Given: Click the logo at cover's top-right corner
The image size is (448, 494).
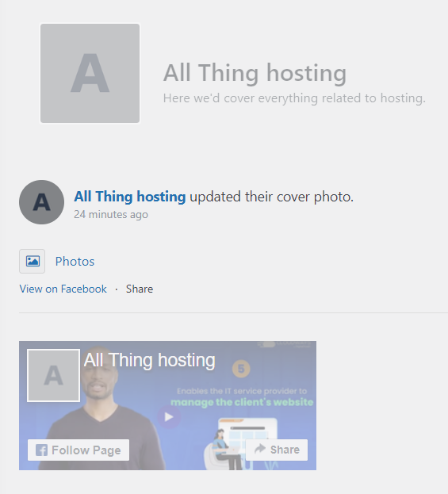Looking at the screenshot, I should [x=284, y=344].
